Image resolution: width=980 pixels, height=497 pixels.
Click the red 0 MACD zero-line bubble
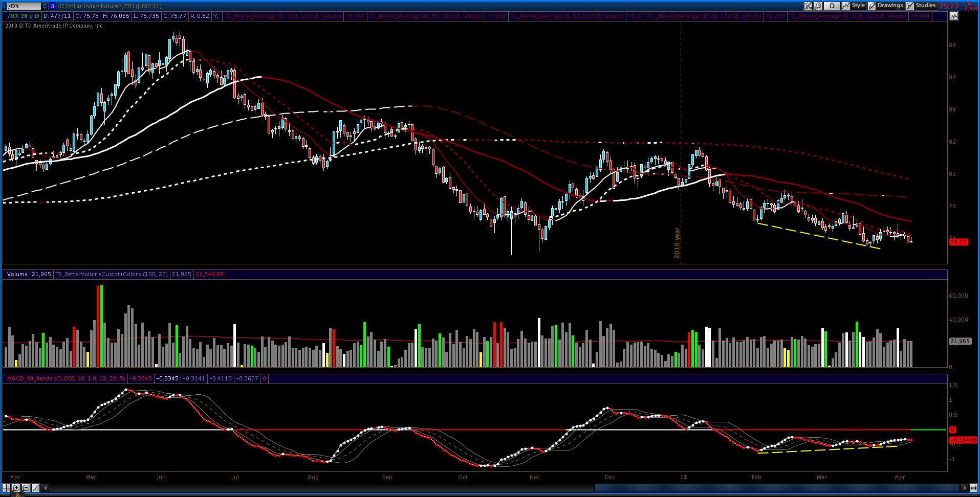(952, 430)
